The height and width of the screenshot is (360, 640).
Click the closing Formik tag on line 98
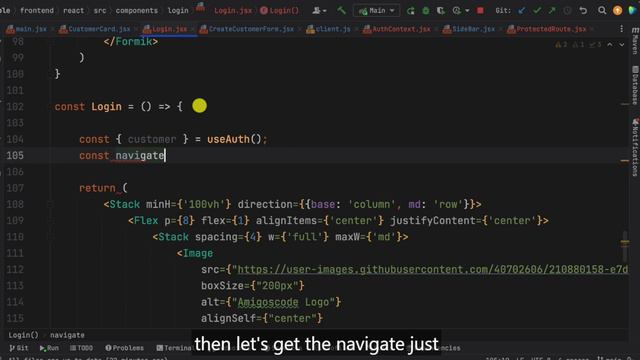[x=131, y=42]
